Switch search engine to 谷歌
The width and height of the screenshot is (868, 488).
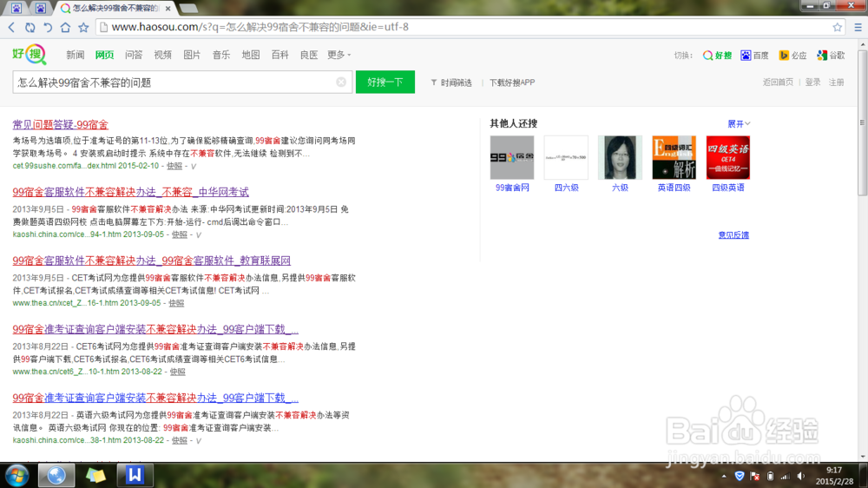click(831, 56)
